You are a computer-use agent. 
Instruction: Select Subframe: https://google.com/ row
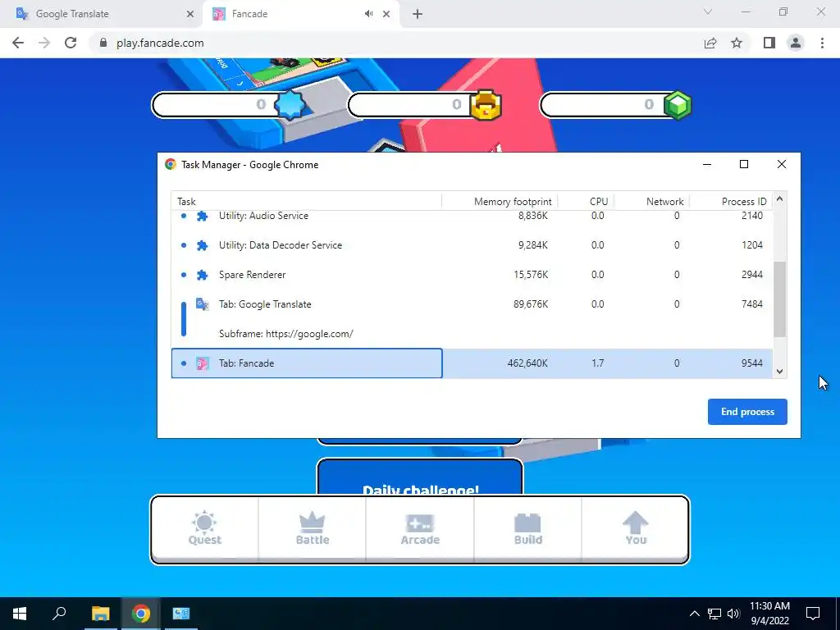(472, 334)
